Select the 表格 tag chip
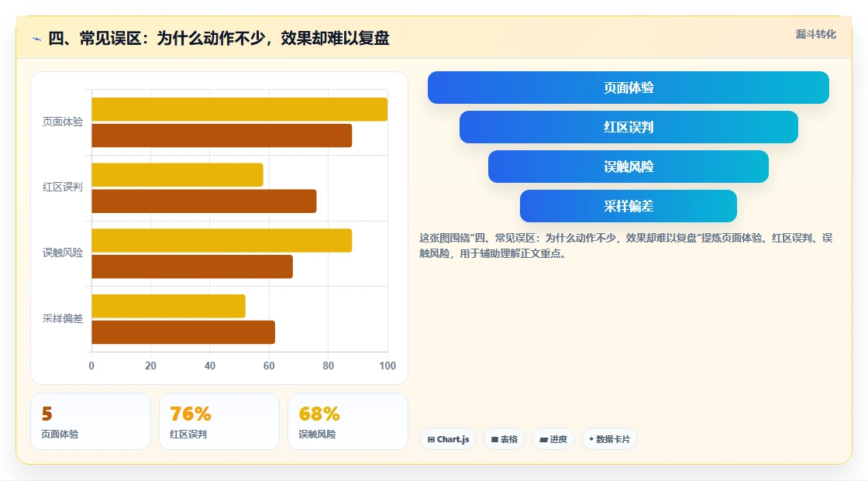Screen dimensions: 868x481 point(504,439)
